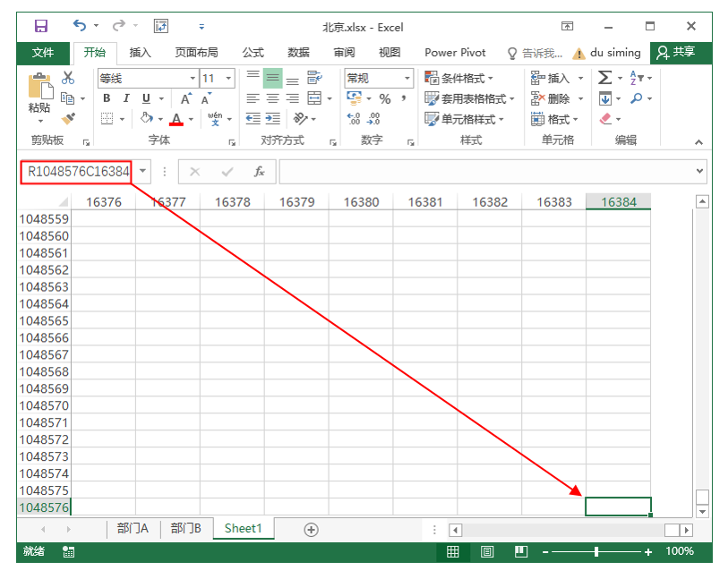Toggle Italic formatting
The image size is (728, 579).
126,98
